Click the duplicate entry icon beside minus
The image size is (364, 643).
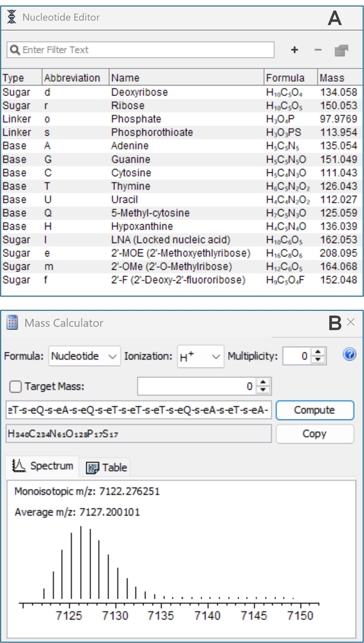point(341,50)
